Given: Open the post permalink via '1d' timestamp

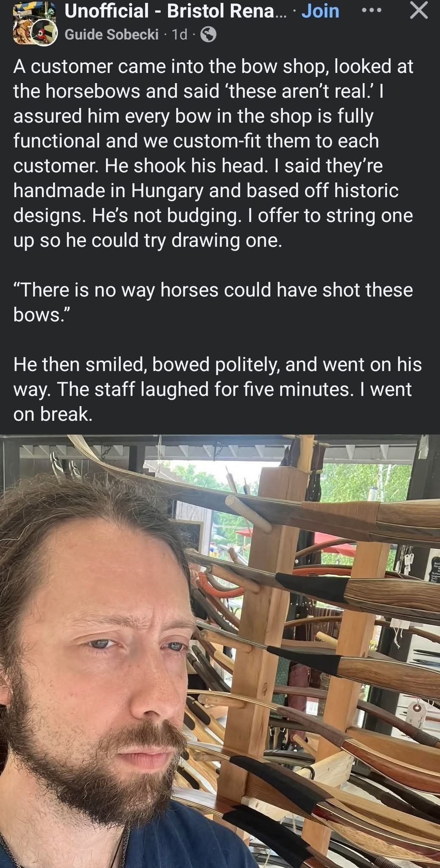Looking at the screenshot, I should pos(179,35).
